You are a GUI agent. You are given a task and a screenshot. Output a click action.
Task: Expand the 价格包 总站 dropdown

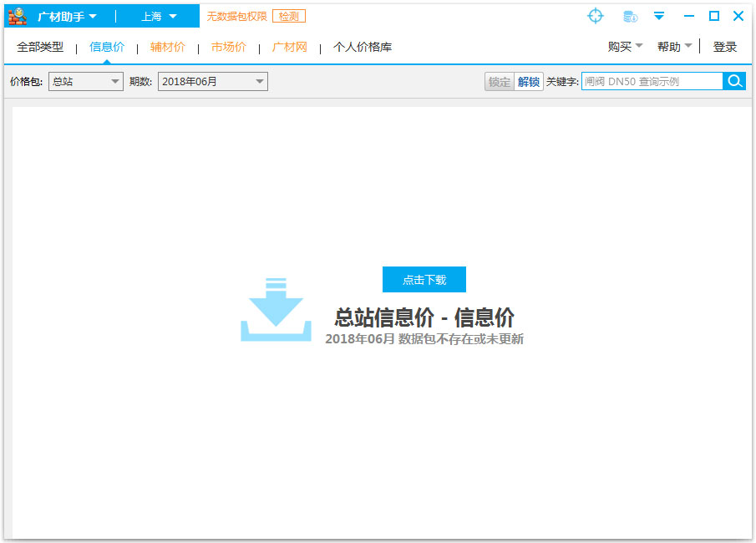pyautogui.click(x=86, y=81)
